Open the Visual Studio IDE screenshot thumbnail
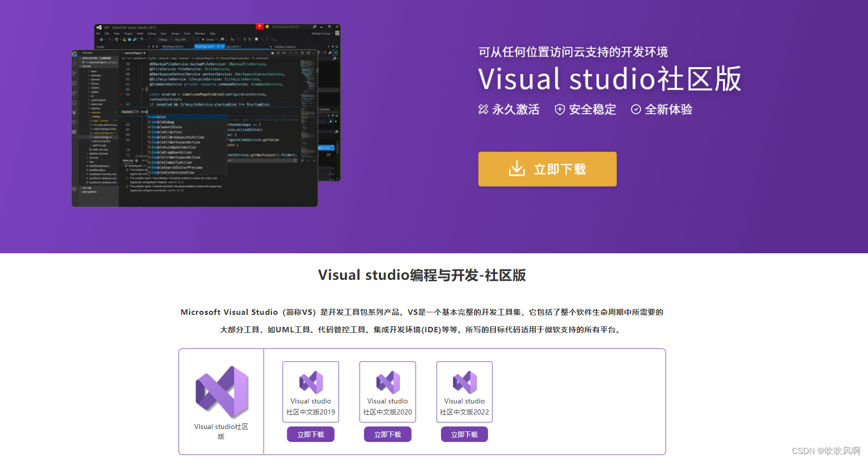868x460 pixels. pos(206,115)
